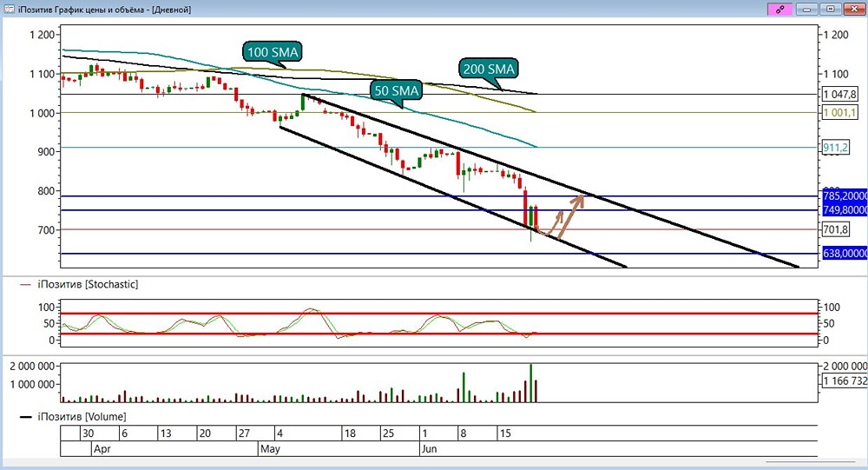The image size is (868, 470).
Task: Click the 2 000 000 left volume label
Action: 32,367
